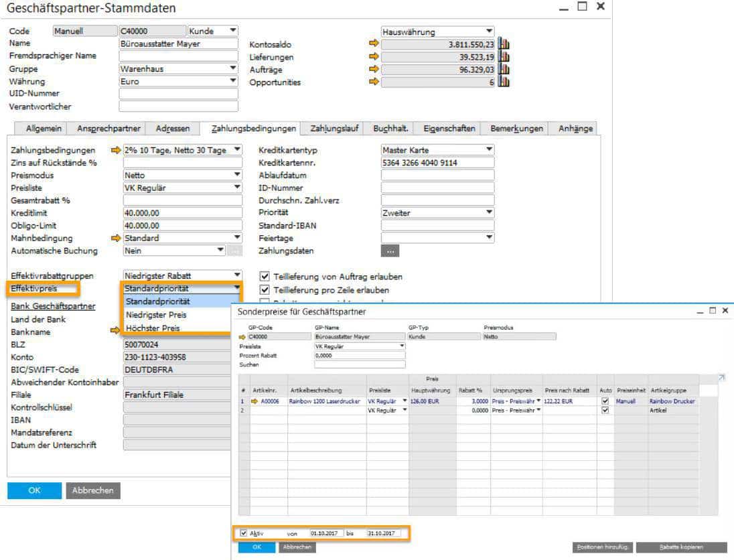Image resolution: width=734 pixels, height=560 pixels.
Task: Switch to the Ansprechpartner tab
Action: pyautogui.click(x=108, y=129)
